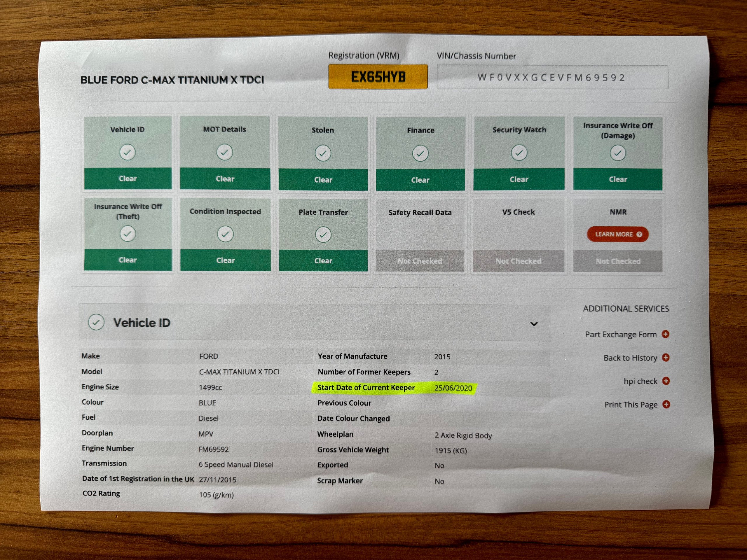
Task: Click the Security Watch checkmark icon
Action: pos(519,153)
